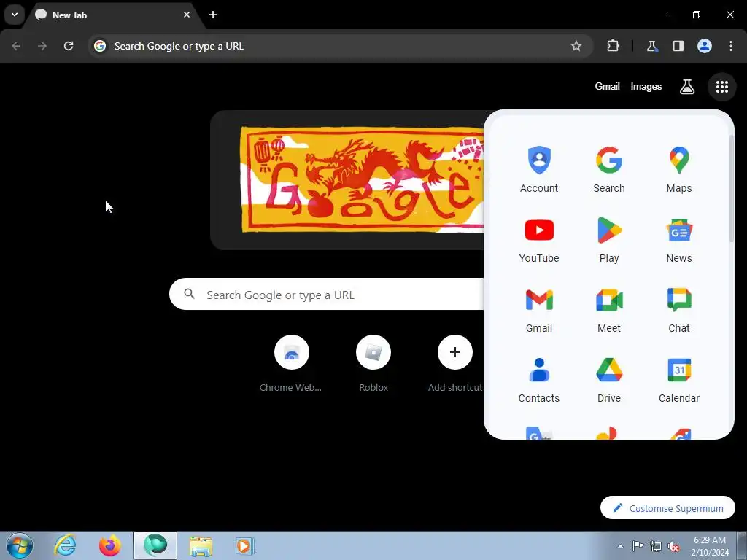The height and width of the screenshot is (560, 747).
Task: Open the Gmail link at top of page
Action: click(x=607, y=86)
